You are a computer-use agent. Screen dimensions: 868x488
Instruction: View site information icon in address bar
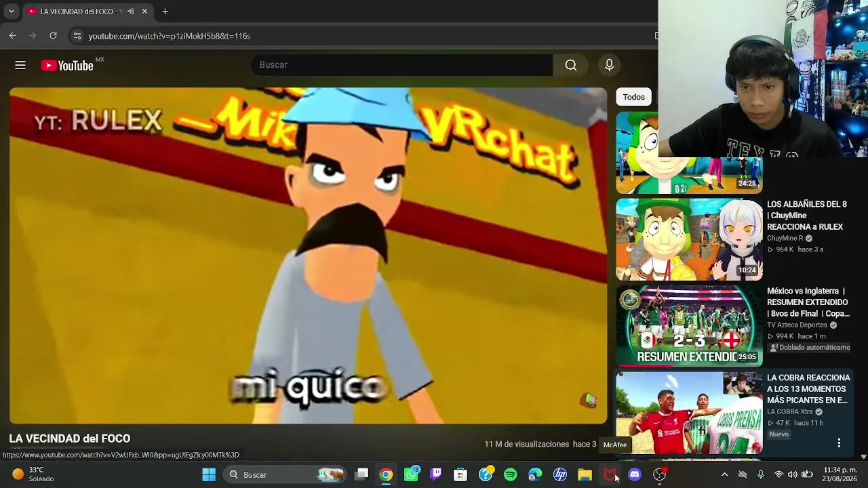click(77, 36)
